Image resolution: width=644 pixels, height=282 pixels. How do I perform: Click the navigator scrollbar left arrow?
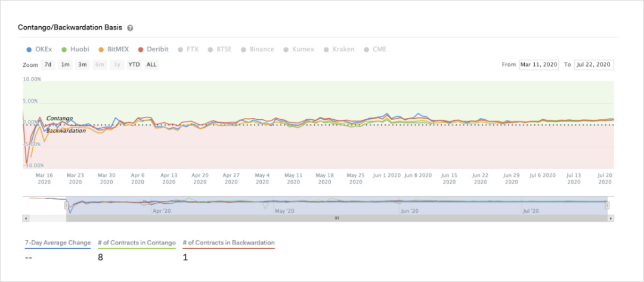(26, 218)
